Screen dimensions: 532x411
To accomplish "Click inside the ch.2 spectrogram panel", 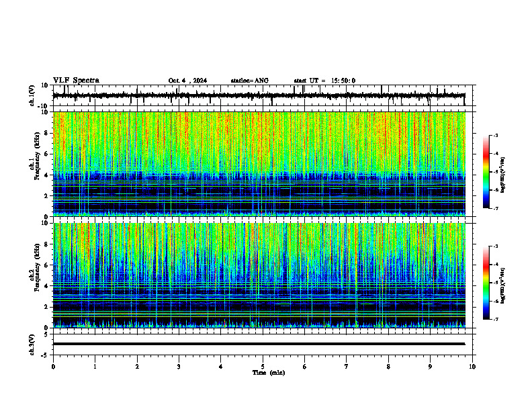I will 259,275.
